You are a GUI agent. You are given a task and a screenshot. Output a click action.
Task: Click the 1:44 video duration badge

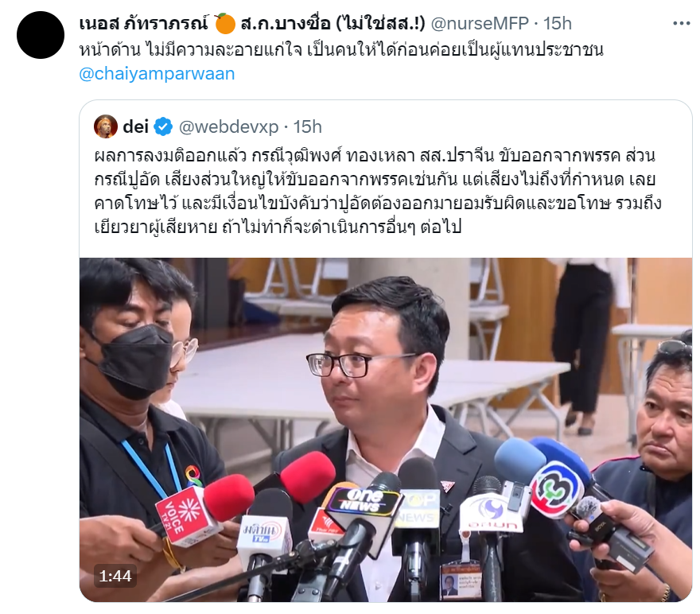pos(115,576)
